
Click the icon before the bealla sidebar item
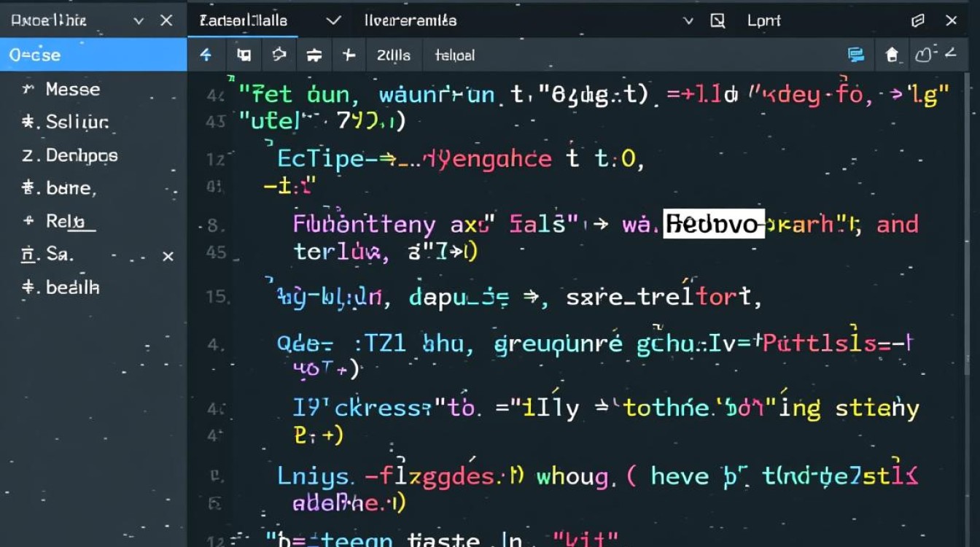click(x=29, y=287)
